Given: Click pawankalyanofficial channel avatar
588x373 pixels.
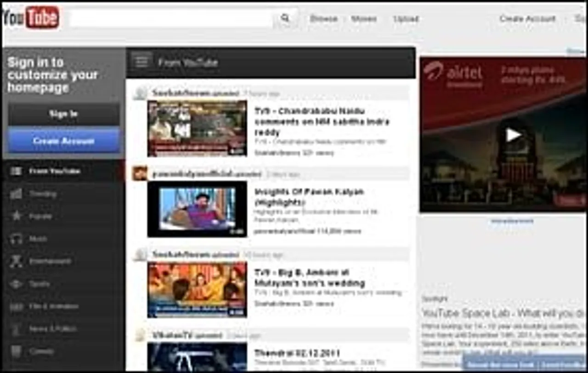Looking at the screenshot, I should click(x=140, y=173).
